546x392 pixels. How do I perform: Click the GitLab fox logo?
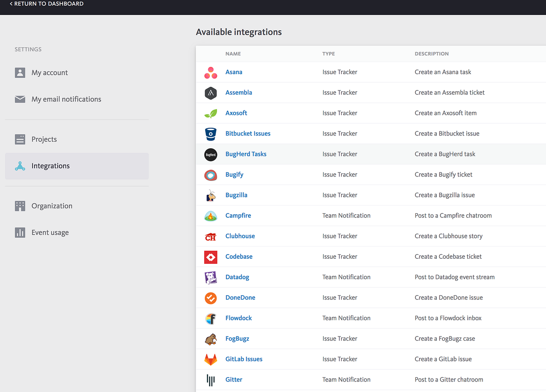(x=210, y=359)
